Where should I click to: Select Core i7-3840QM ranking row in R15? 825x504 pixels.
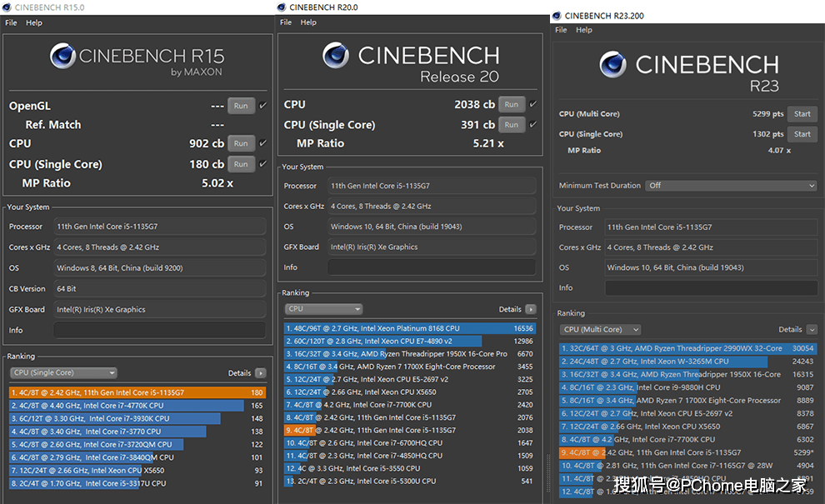[x=137, y=457]
